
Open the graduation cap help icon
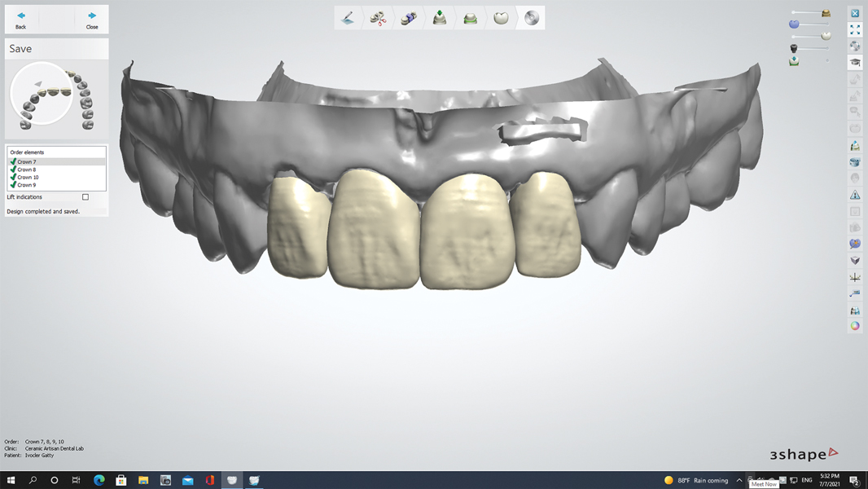tap(855, 63)
